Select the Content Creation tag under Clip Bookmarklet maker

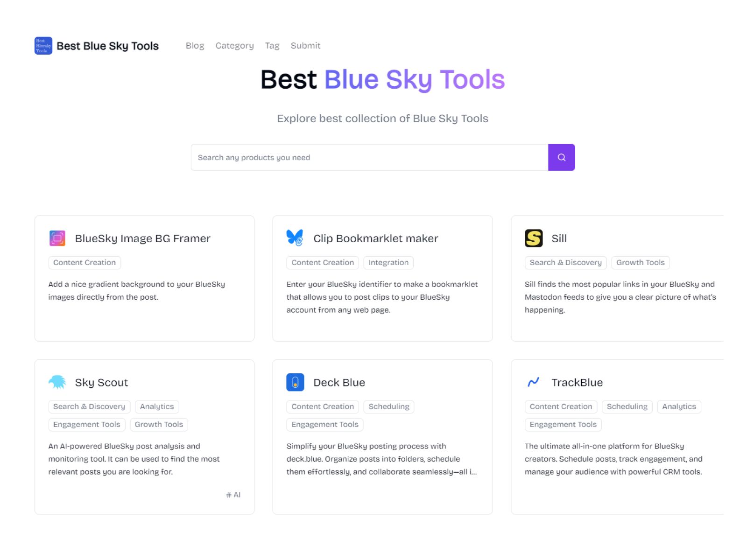322,262
